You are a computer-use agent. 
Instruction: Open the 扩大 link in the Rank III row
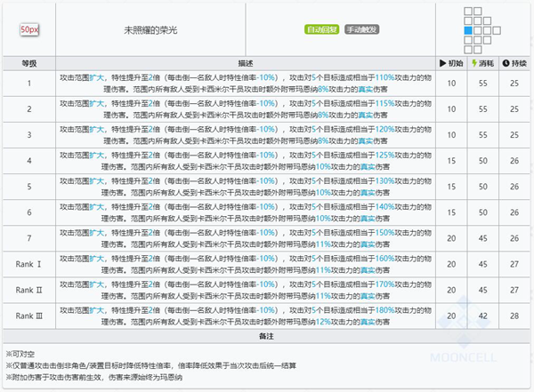[x=97, y=310]
